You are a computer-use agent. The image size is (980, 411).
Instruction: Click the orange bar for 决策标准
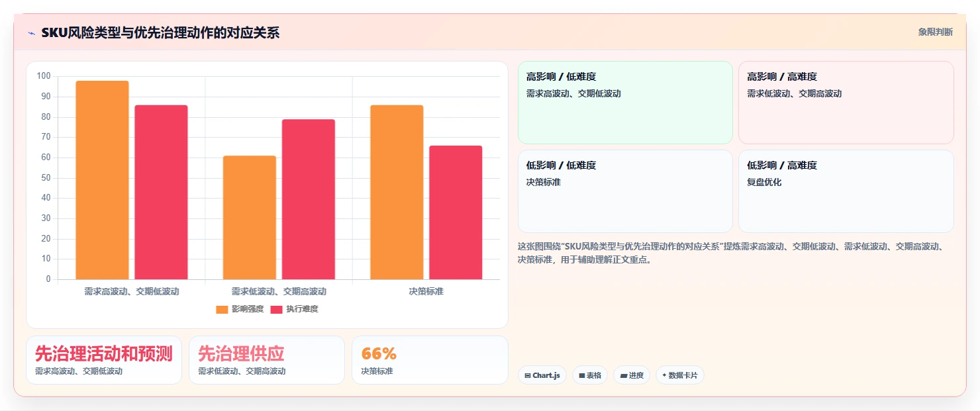point(397,192)
